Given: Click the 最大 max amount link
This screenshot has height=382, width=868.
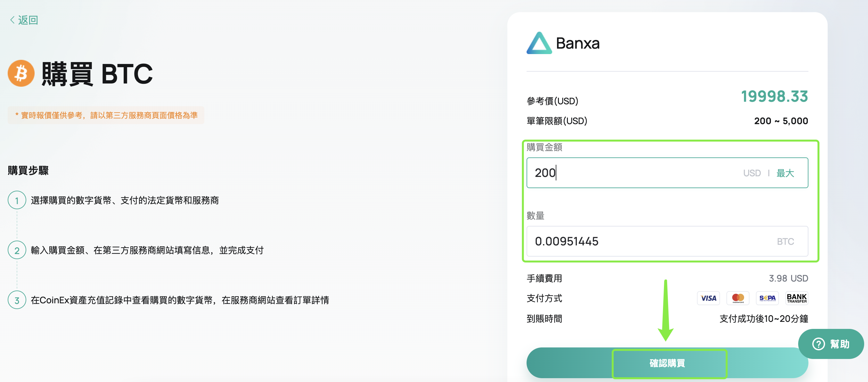Looking at the screenshot, I should (x=785, y=173).
